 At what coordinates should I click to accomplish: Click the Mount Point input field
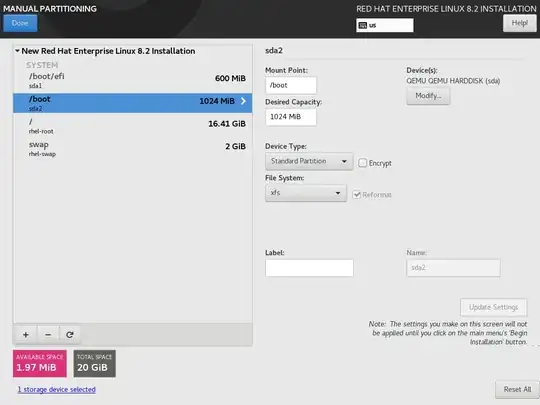click(291, 85)
